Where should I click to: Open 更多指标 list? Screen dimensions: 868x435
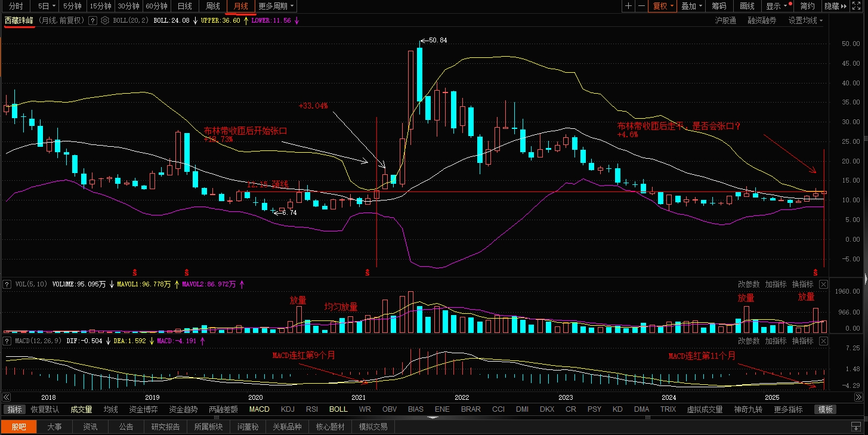point(788,409)
